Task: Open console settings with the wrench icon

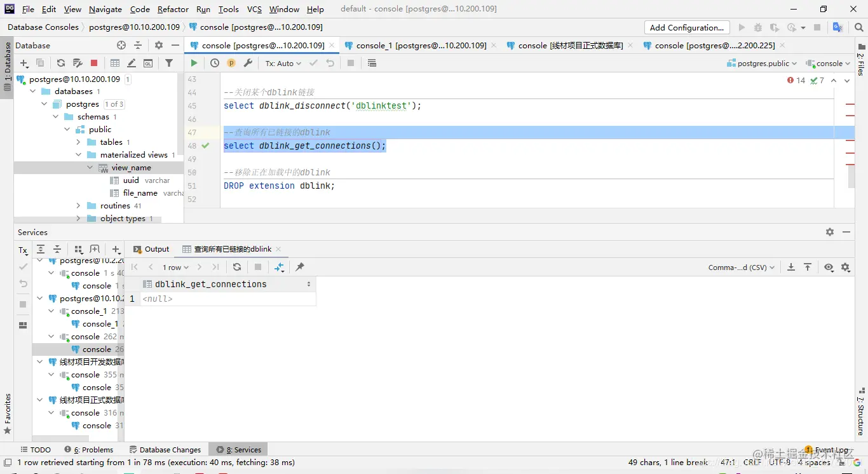Action: pos(248,63)
